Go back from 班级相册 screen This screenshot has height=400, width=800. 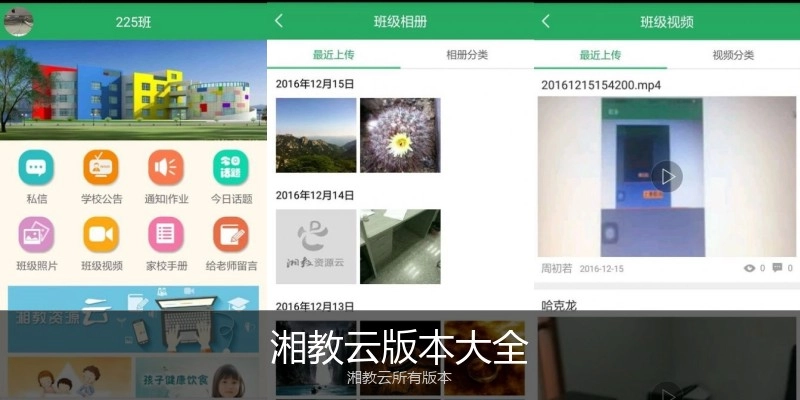[279, 21]
